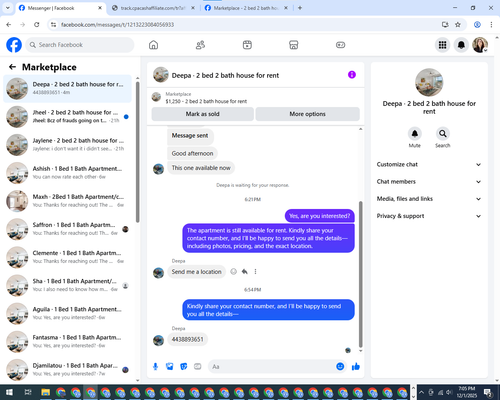Image resolution: width=500 pixels, height=400 pixels.
Task: Send a thumbs up like
Action: tap(356, 367)
